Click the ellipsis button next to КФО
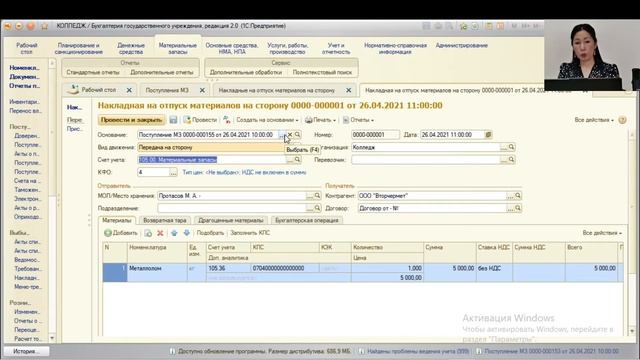 [173, 173]
